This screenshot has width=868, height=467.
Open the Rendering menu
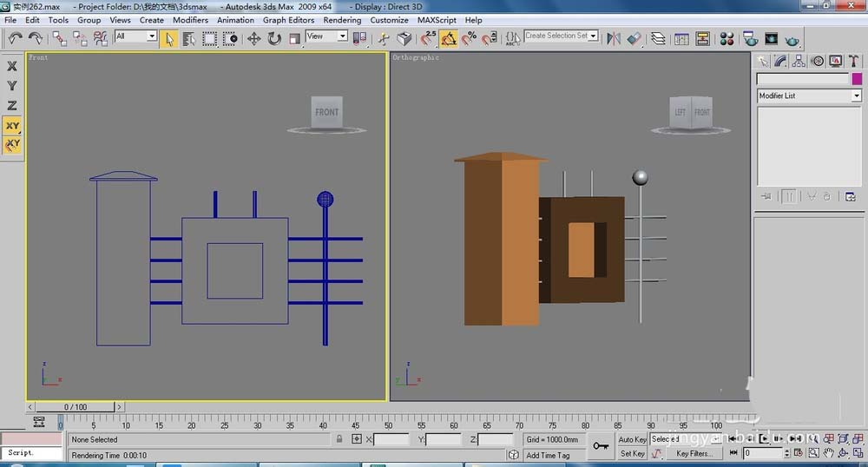coord(342,20)
